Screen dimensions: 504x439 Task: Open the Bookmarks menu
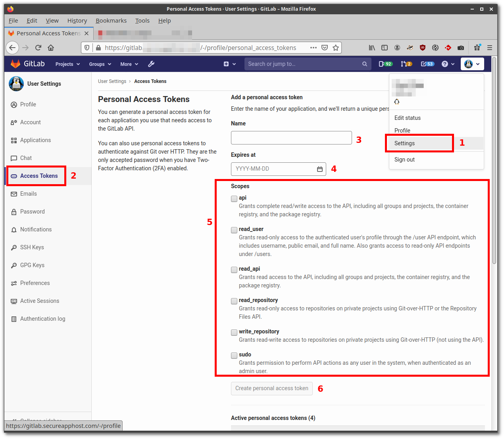(x=111, y=20)
